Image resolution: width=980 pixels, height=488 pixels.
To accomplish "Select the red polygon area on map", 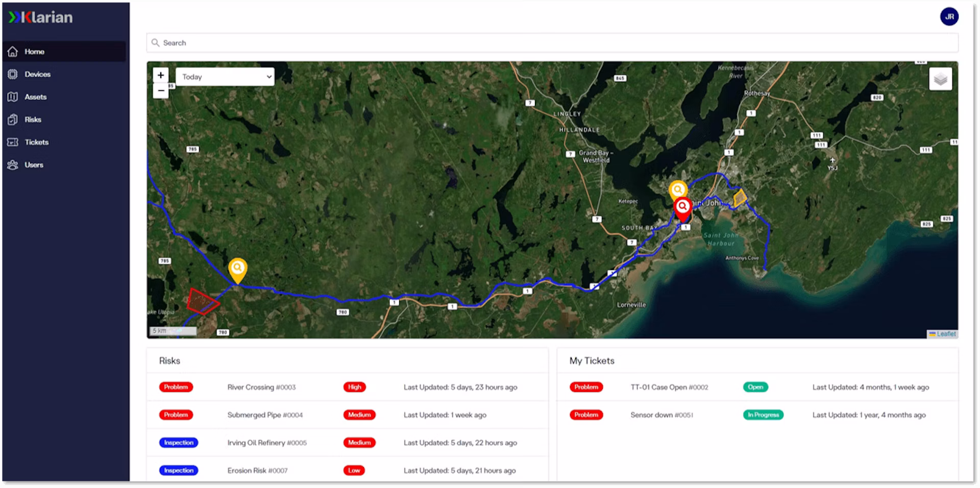I will [x=202, y=302].
